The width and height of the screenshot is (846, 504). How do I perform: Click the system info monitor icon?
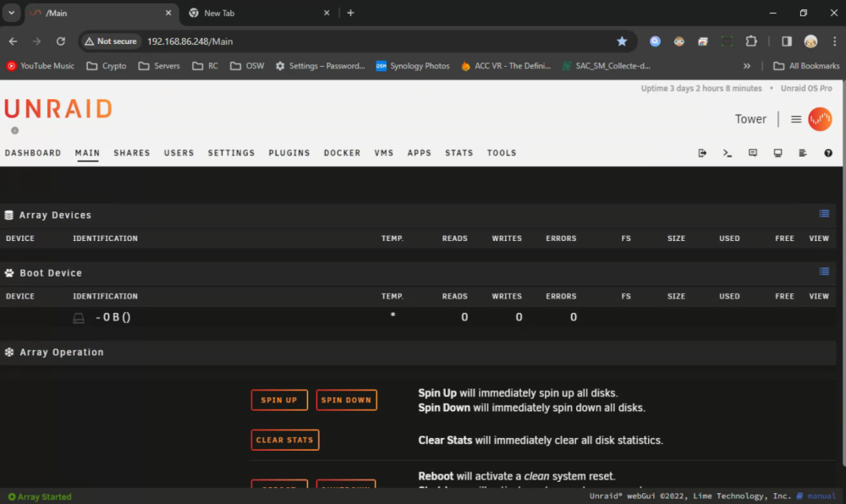point(777,153)
